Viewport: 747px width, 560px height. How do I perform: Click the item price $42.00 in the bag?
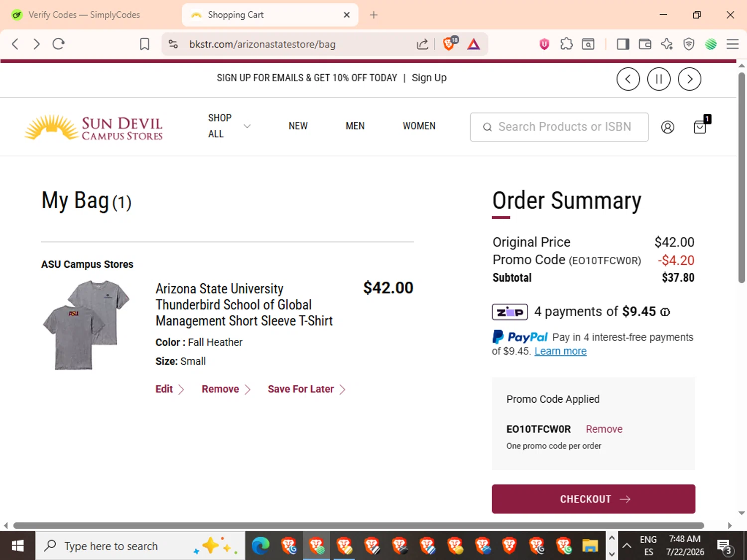pos(388,288)
